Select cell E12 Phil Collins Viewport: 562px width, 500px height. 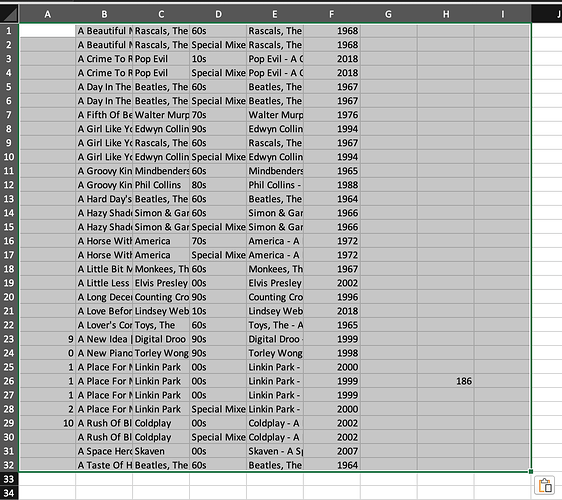(275, 185)
